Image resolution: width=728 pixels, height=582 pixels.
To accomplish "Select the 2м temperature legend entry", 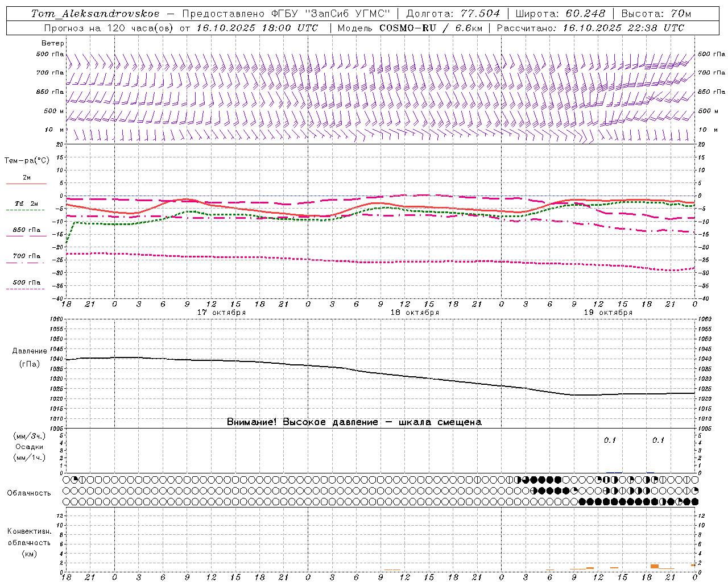I will pos(27,178).
